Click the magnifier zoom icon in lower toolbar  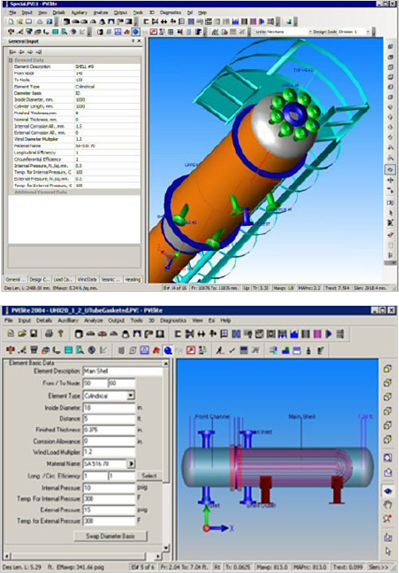tap(80, 350)
